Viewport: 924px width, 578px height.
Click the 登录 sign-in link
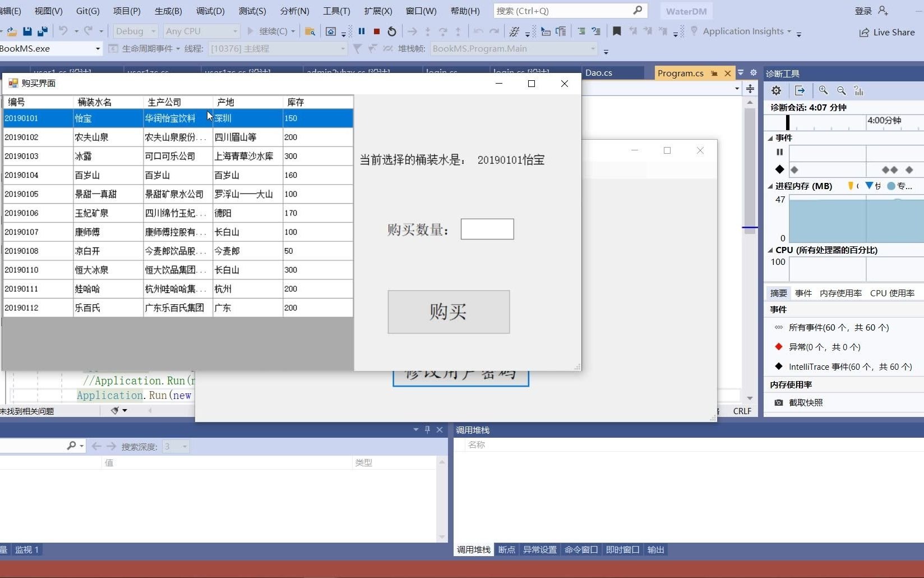(863, 11)
